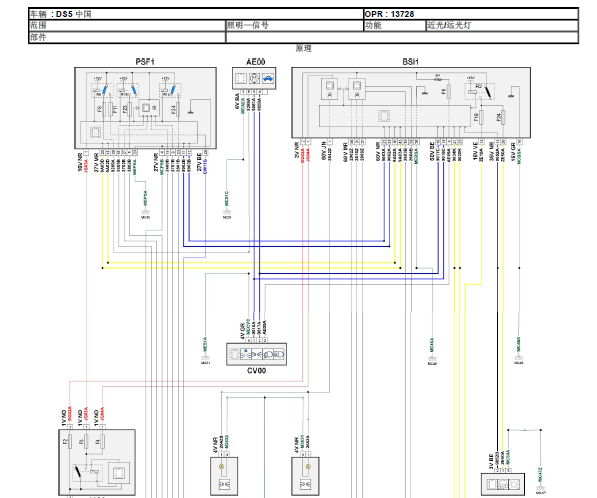Click the BSI1 component label
Image resolution: width=597 pixels, height=498 pixels.
[410, 62]
